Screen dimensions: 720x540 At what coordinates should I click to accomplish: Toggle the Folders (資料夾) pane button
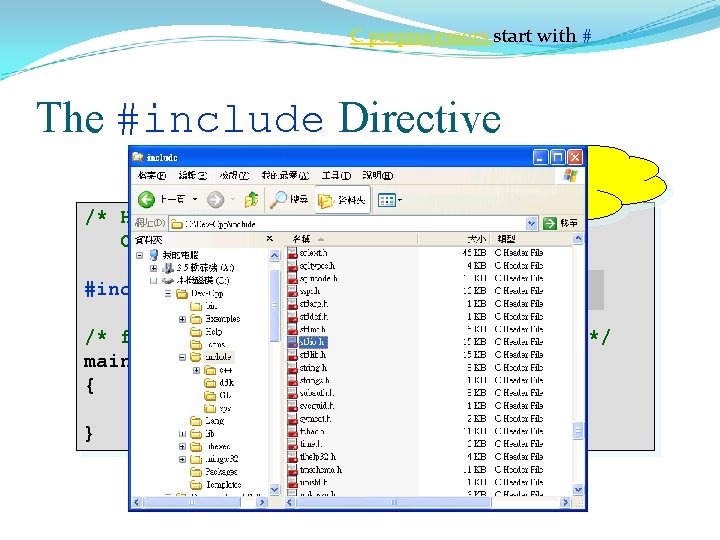point(343,200)
